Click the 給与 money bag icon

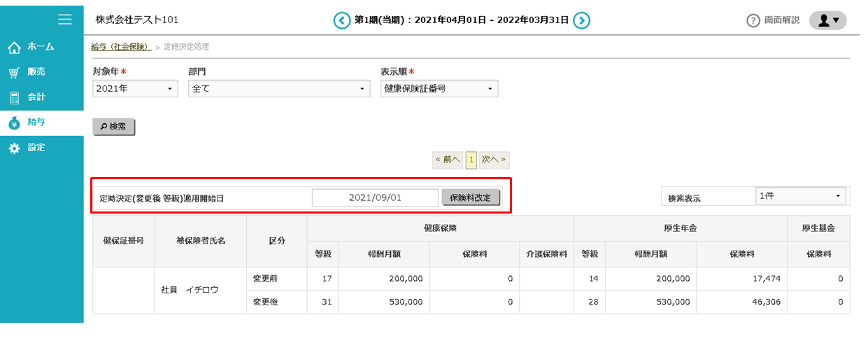(x=14, y=123)
